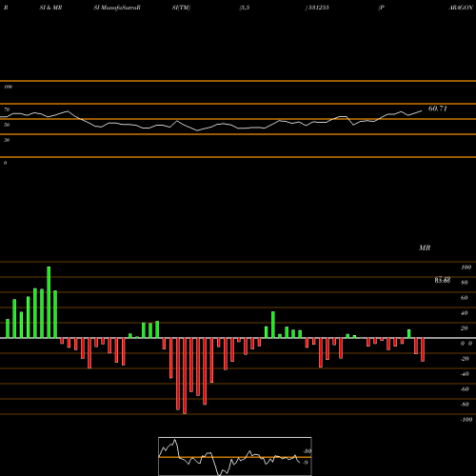The height and width of the screenshot is (476, 476).
Task: Select the 30 level label on RSI axis
Action: 7,140
